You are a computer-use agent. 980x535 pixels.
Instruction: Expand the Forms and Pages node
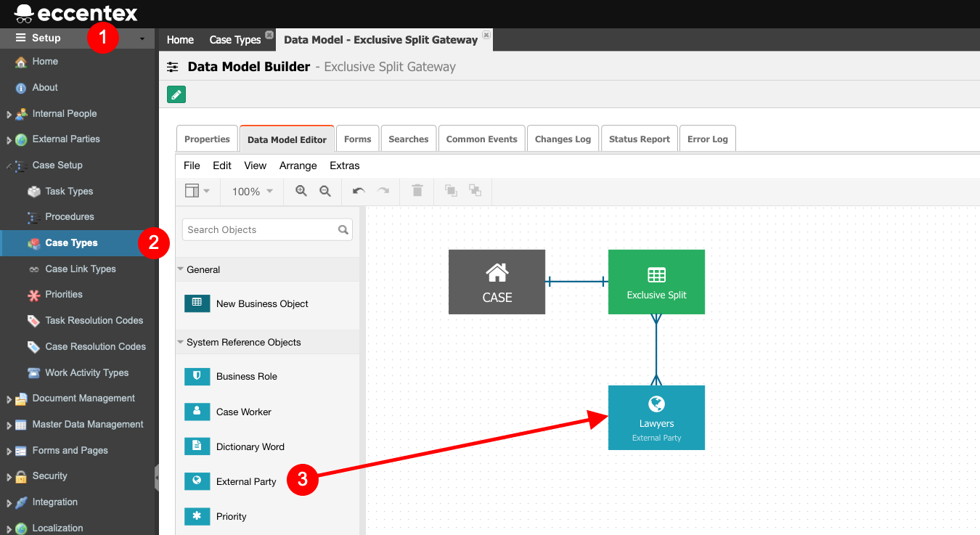pyautogui.click(x=9, y=452)
